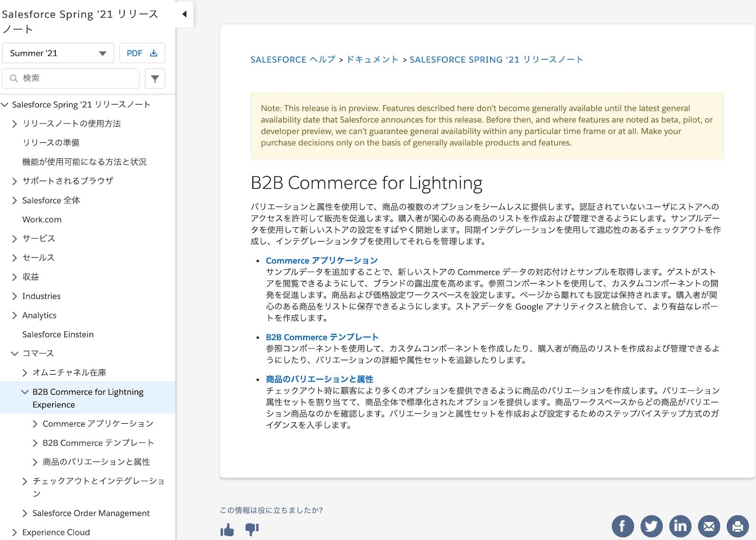Click the 検索 search field
Image resolution: width=756 pixels, height=540 pixels.
71,78
